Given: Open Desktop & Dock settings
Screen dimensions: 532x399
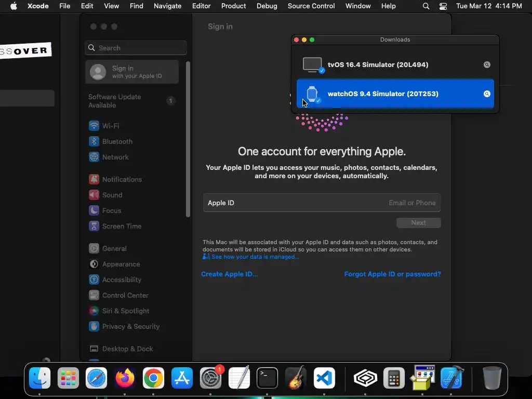Looking at the screenshot, I should pyautogui.click(x=121, y=349).
